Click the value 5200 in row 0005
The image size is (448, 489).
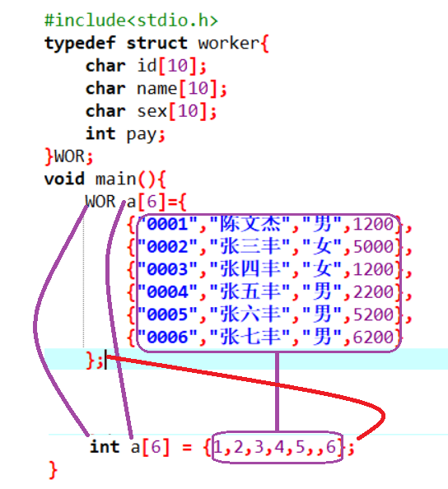(x=373, y=314)
